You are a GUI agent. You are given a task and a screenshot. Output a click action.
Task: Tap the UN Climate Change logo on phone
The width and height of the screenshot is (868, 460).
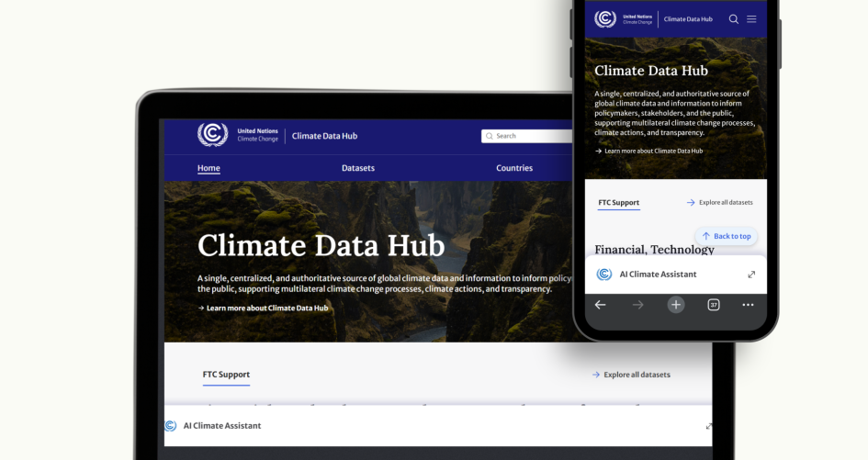point(605,18)
